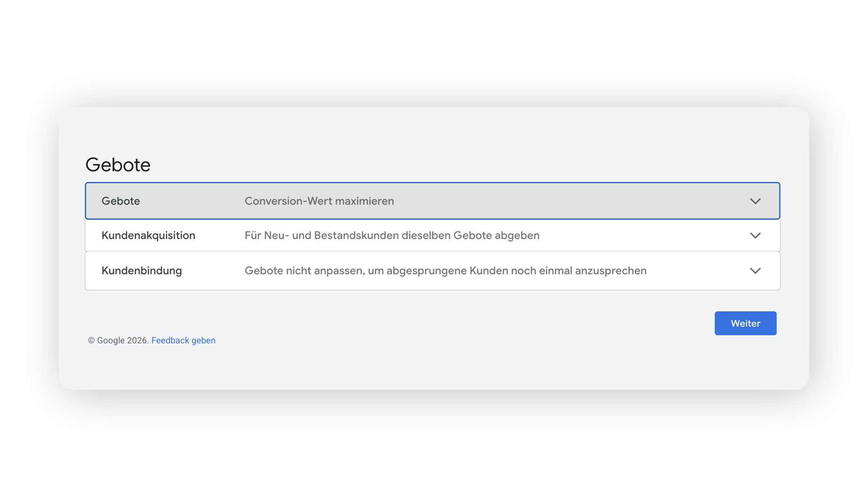Open the dieselben Gebote abgeben option row
This screenshot has width=868, height=497.
pyautogui.click(x=432, y=235)
